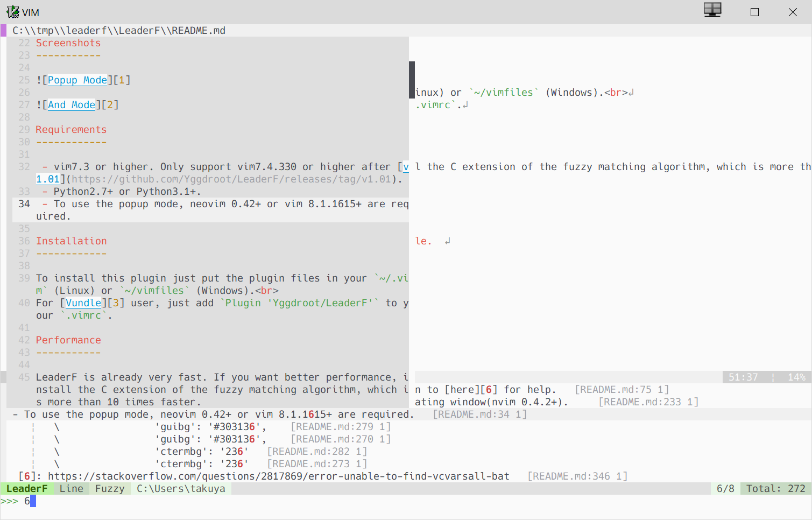Image resolution: width=812 pixels, height=520 pixels.
Task: Click the 14% scroll percentage indicator
Action: (x=796, y=377)
